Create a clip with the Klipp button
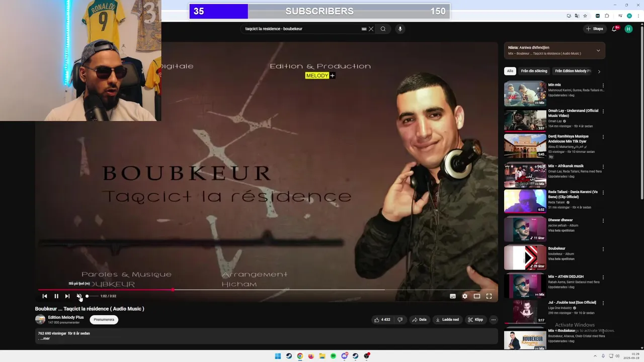The height and width of the screenshot is (362, 644). [x=475, y=320]
